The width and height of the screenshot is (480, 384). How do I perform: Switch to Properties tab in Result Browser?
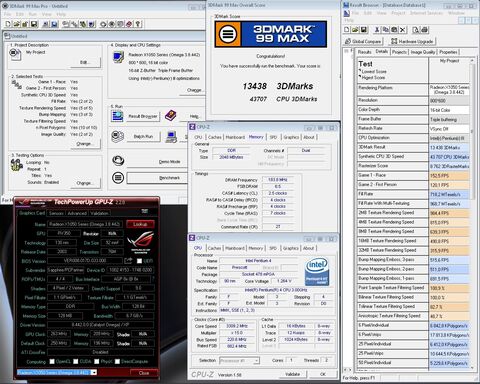[448, 52]
